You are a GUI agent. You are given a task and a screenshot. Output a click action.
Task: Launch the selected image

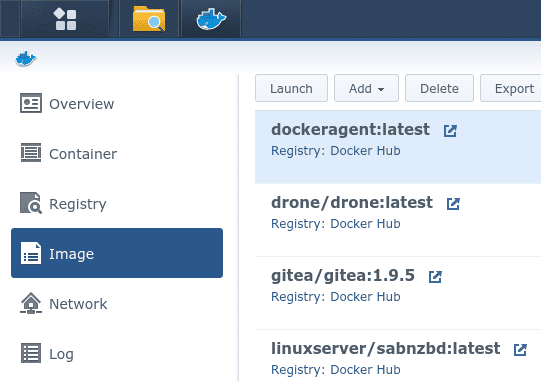291,88
